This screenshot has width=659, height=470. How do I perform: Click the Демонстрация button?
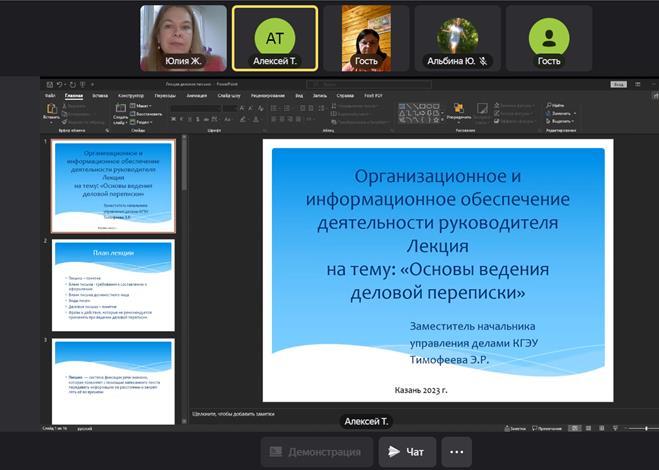(316, 452)
